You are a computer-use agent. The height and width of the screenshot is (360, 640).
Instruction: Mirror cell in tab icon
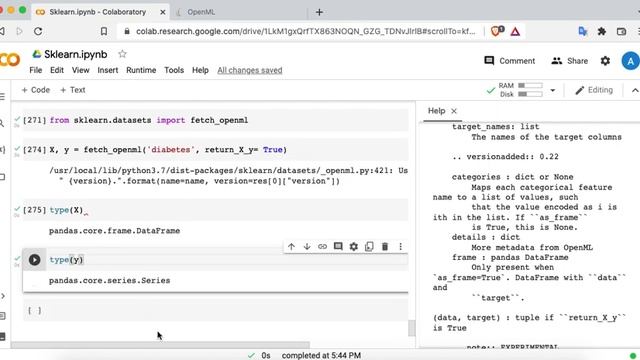(369, 247)
